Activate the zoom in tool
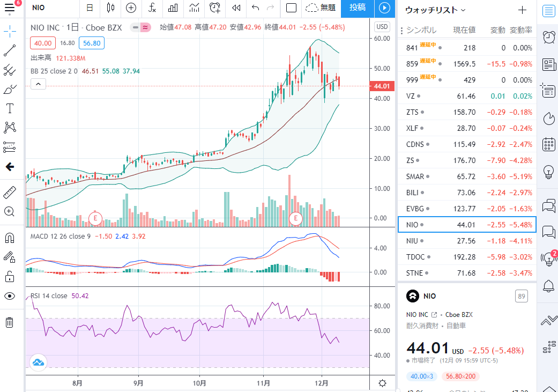The image size is (558, 392). click(x=10, y=211)
